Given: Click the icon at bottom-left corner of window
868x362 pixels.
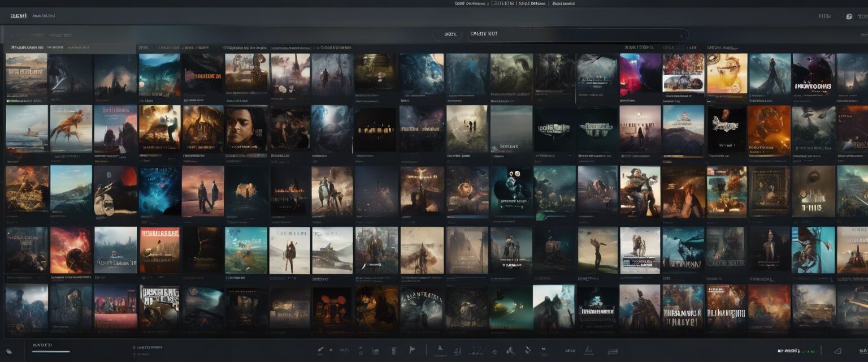Looking at the screenshot, I should click(10, 350).
